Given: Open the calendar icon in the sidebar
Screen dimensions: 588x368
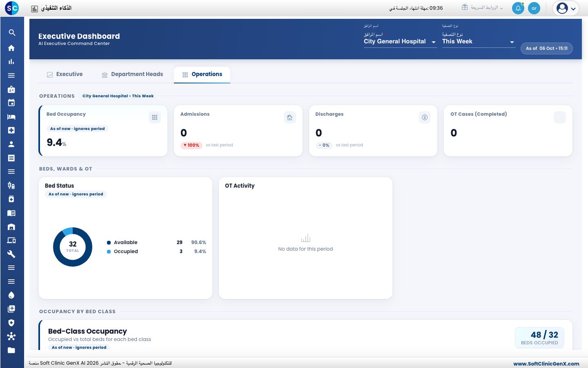Looking at the screenshot, I should point(11,103).
